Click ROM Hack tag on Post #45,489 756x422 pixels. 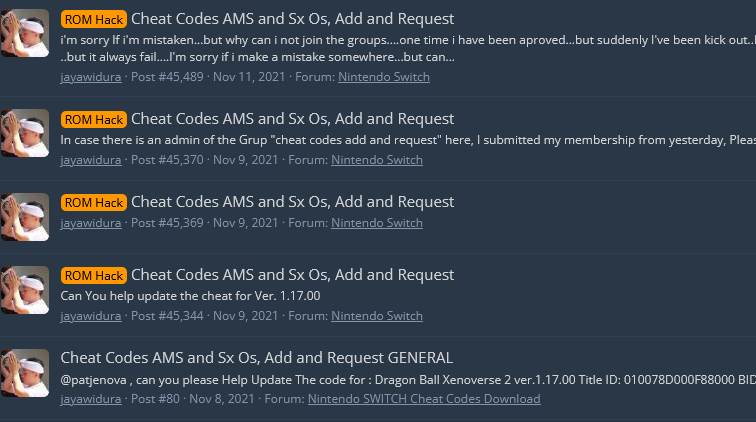click(94, 19)
